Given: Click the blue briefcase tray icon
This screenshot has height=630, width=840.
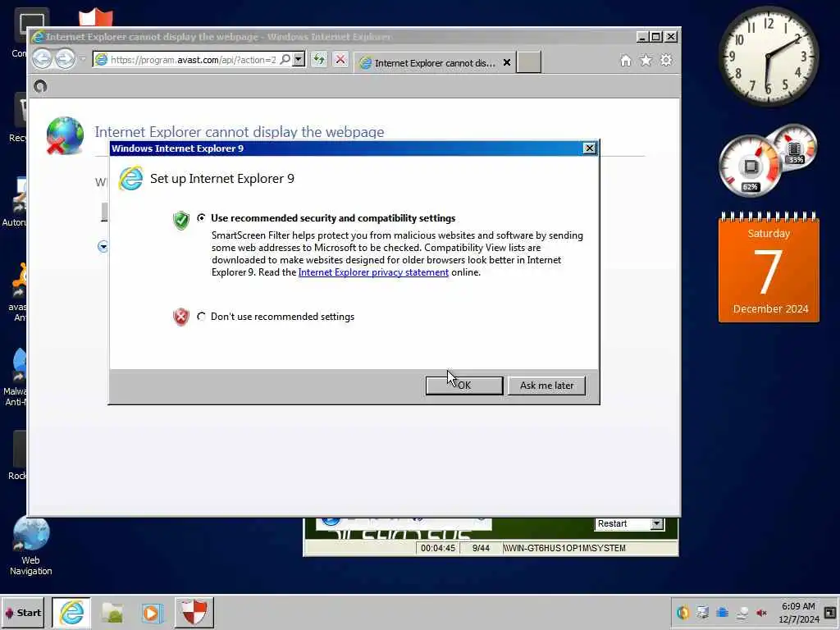Looking at the screenshot, I should point(722,612).
